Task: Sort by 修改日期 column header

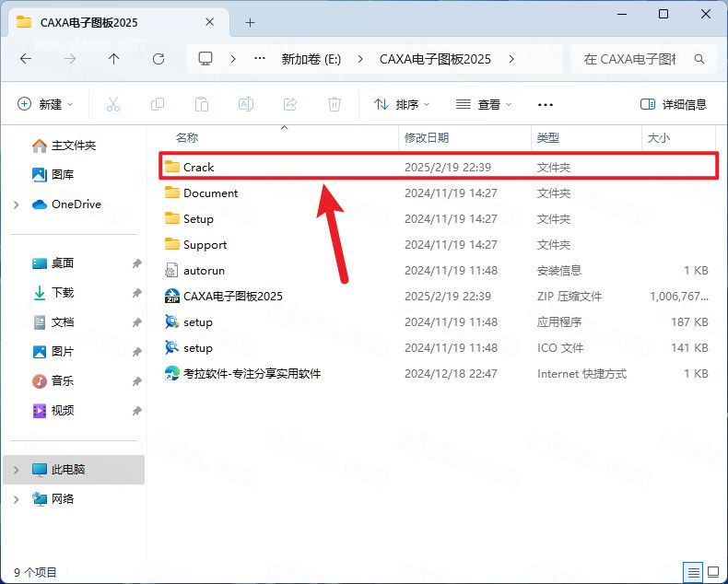Action: tap(427, 137)
